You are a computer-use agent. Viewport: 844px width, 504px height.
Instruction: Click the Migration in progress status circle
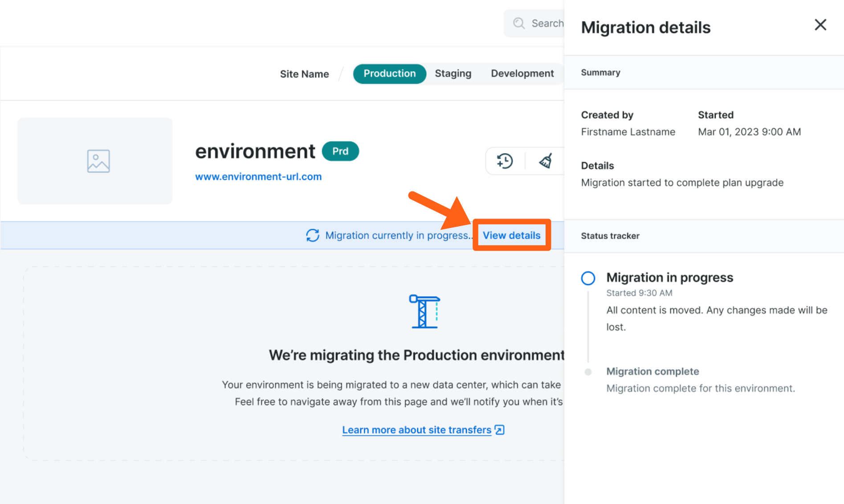click(x=588, y=278)
